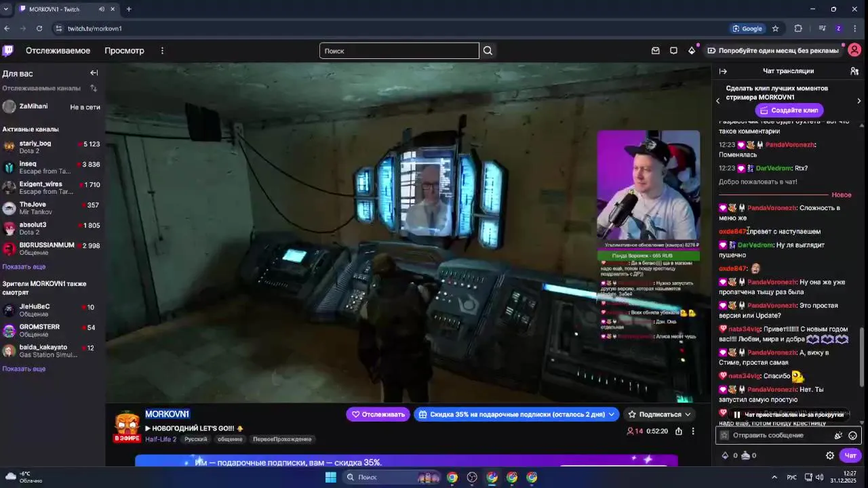Sort followed channels with arrows icon
Viewport: 868px width, 488px height.
[94, 88]
